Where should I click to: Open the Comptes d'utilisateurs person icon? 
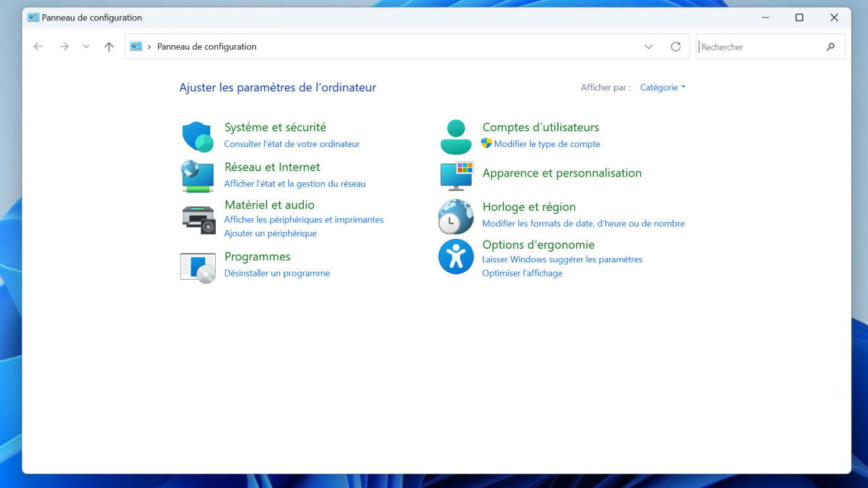click(x=456, y=136)
